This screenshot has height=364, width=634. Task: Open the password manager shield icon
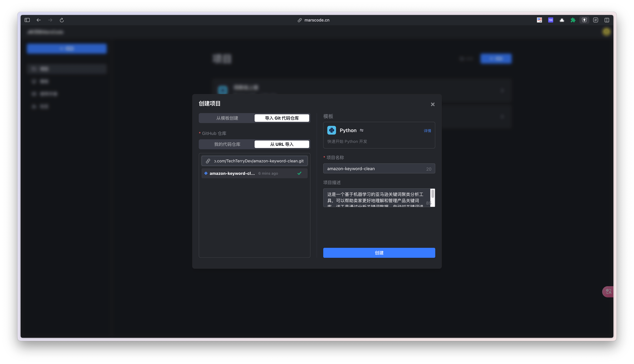click(584, 20)
